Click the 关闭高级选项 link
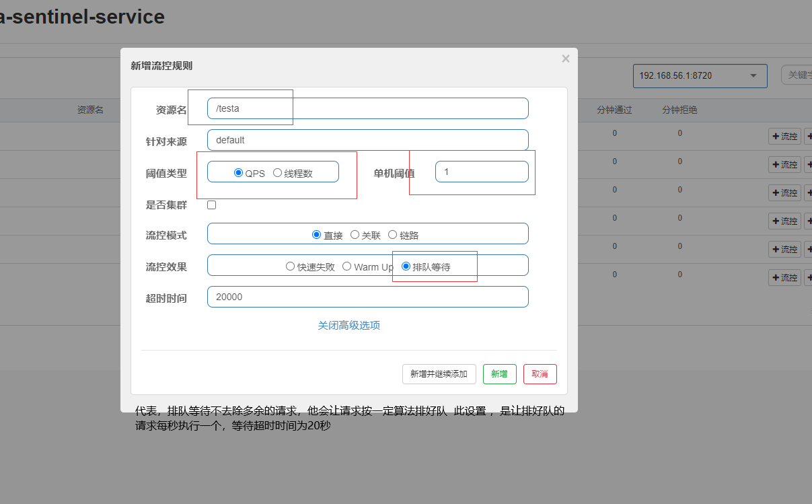 click(348, 325)
